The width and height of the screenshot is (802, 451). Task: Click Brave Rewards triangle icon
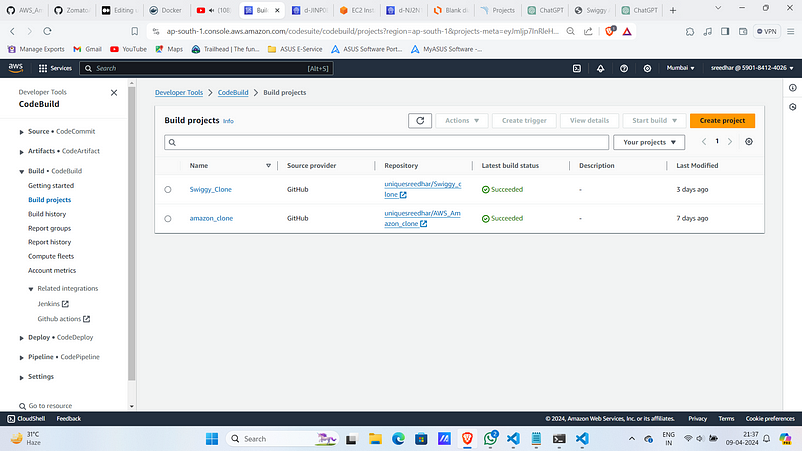tap(627, 31)
